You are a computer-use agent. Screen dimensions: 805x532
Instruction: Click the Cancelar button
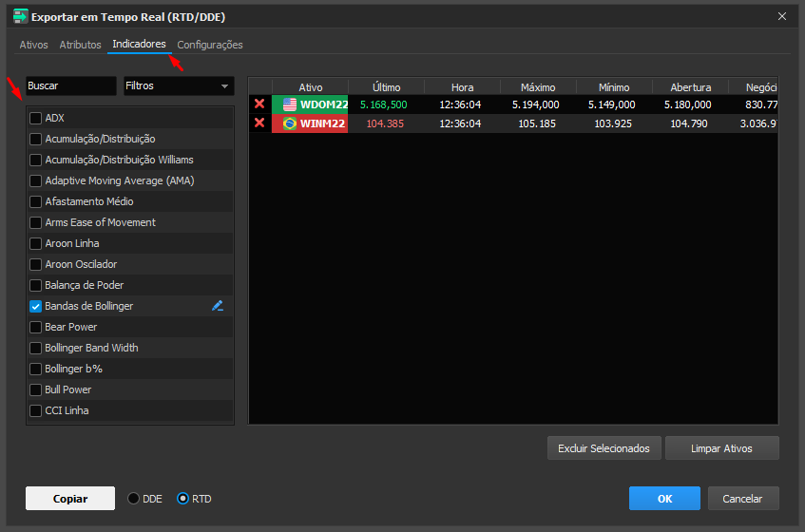(743, 499)
